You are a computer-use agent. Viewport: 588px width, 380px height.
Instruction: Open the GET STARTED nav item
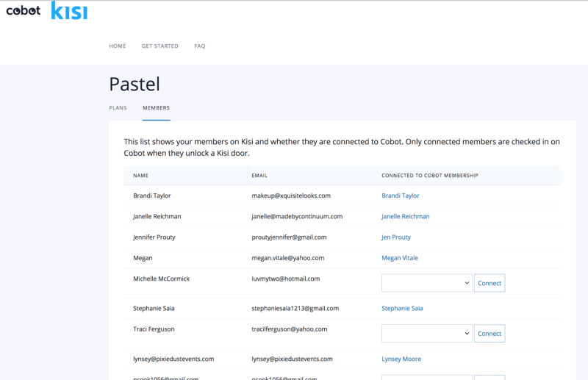click(x=159, y=46)
